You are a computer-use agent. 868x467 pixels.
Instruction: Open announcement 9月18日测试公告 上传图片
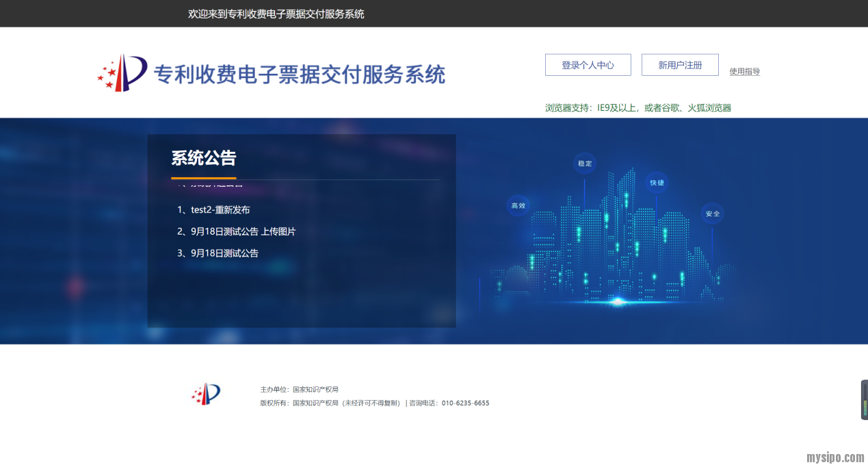click(236, 232)
